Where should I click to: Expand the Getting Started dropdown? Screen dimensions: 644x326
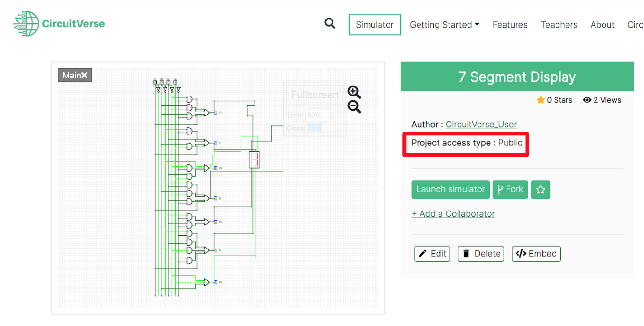click(x=444, y=25)
